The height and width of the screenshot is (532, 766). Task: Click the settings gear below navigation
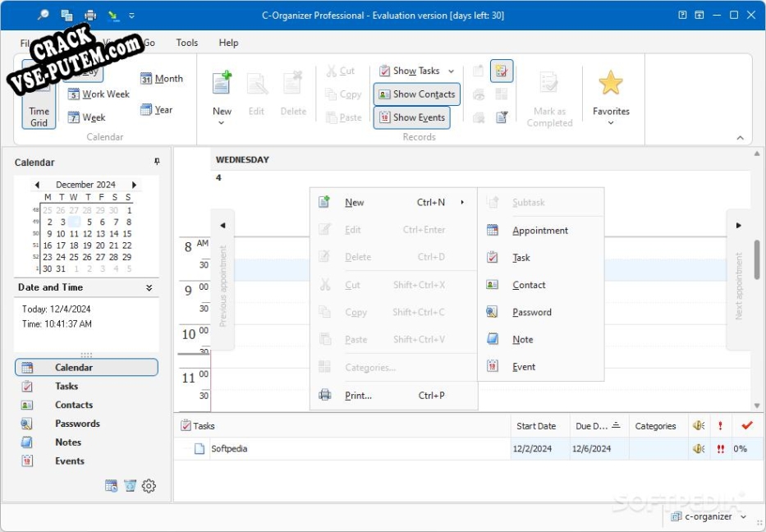tap(149, 486)
